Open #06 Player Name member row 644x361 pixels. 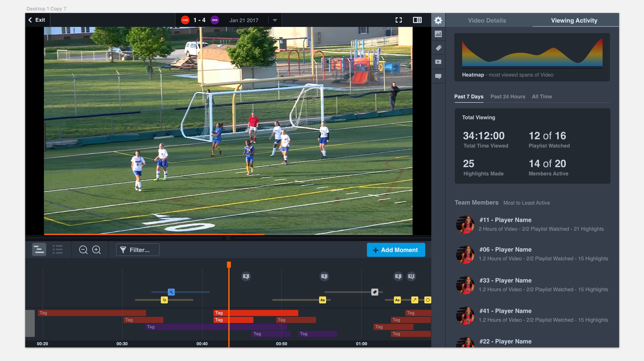tap(532, 254)
